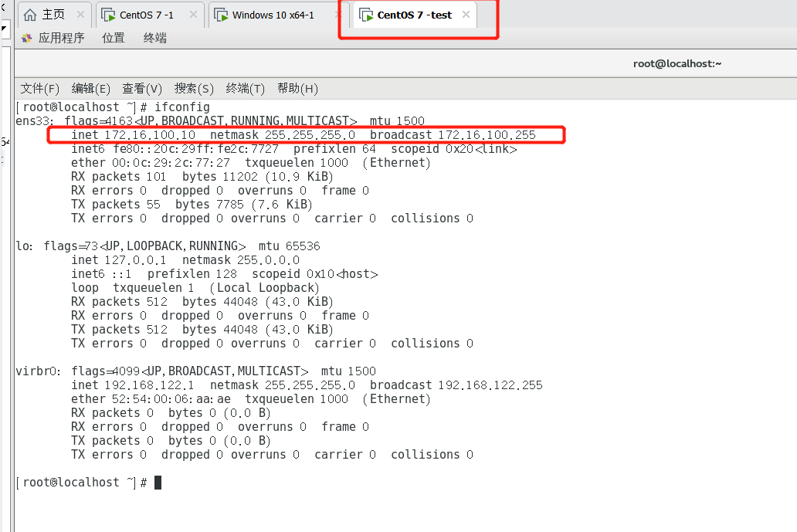Open the 位置 places menu
The height and width of the screenshot is (532, 797).
coord(114,38)
